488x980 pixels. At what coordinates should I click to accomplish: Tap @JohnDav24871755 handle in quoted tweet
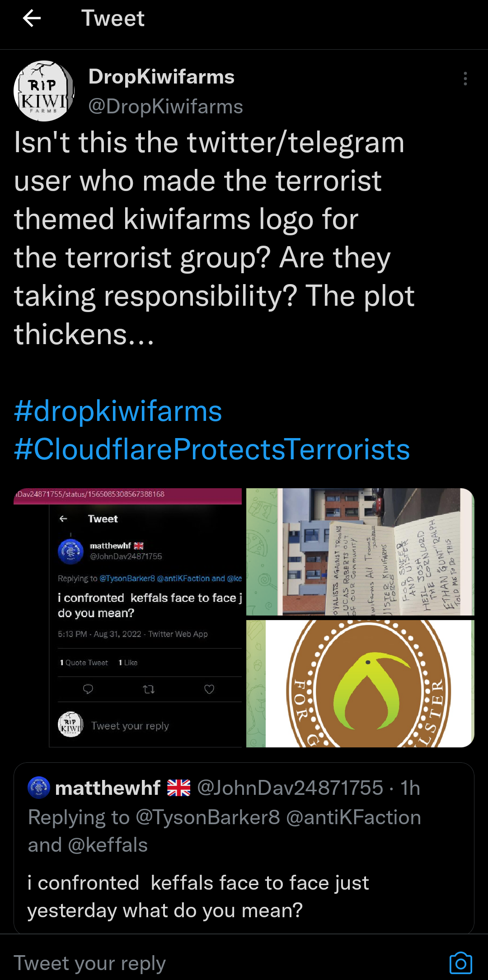pyautogui.click(x=290, y=788)
